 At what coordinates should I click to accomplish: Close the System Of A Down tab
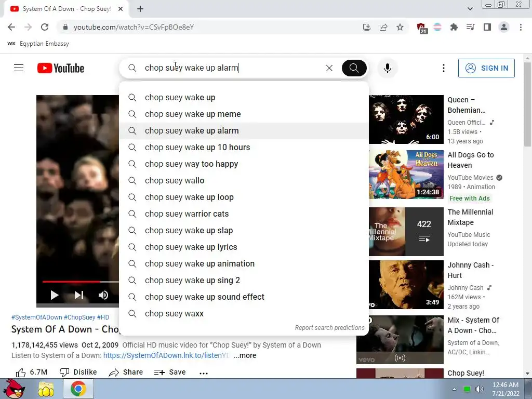(121, 9)
